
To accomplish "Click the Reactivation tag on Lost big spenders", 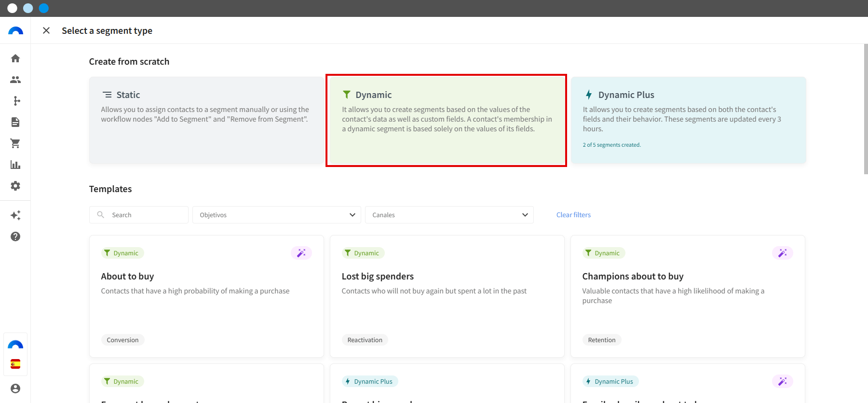I will pyautogui.click(x=365, y=340).
